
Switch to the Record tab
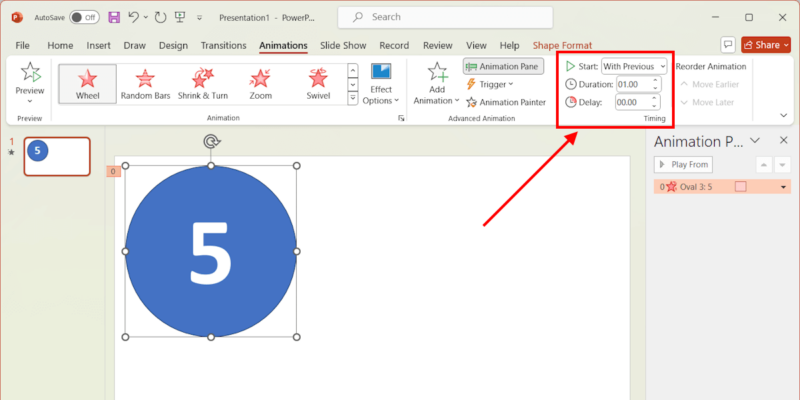[394, 45]
